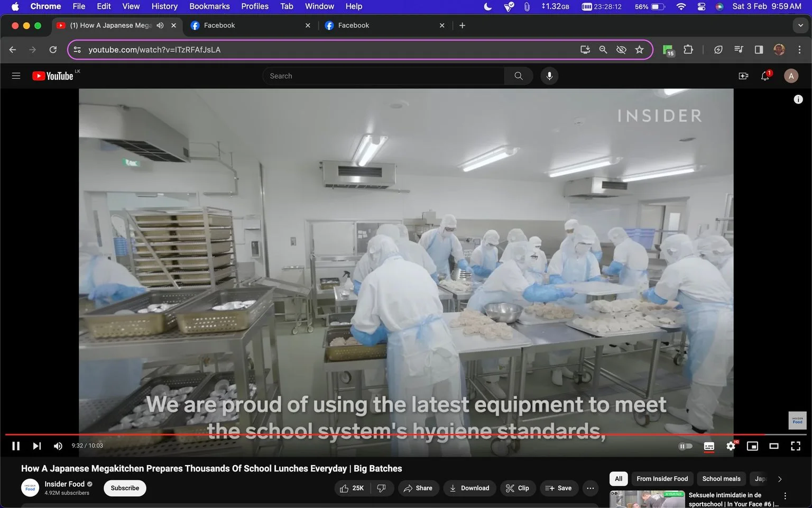Expand the Chrome tab search dropdown

pyautogui.click(x=800, y=25)
